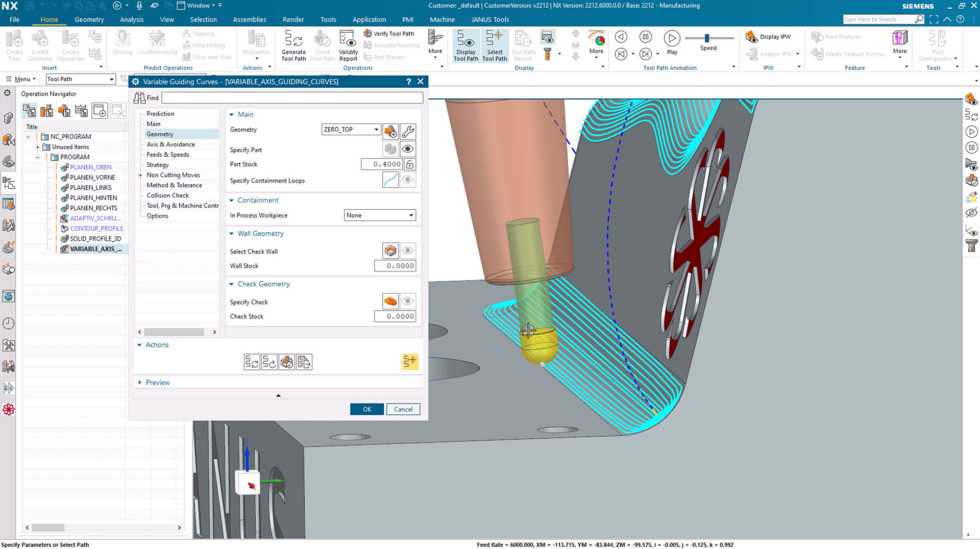This screenshot has width=980, height=549.
Task: Pause the tool path animation
Action: coord(645,37)
